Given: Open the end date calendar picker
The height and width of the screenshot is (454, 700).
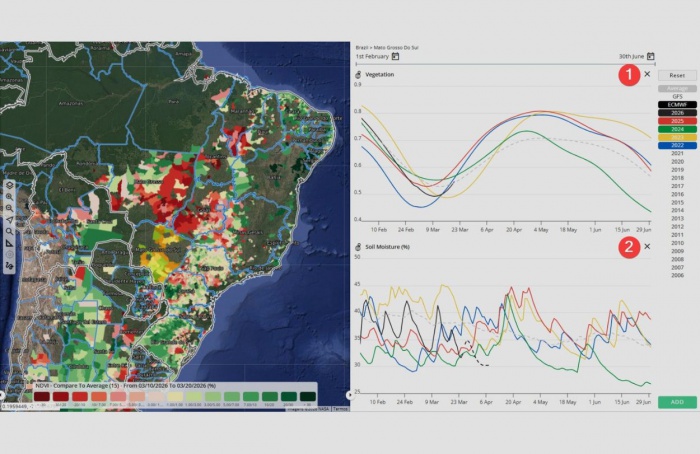Looking at the screenshot, I should point(650,56).
